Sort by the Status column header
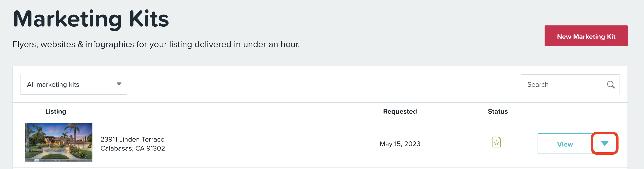This screenshot has width=644, height=169. tap(498, 111)
